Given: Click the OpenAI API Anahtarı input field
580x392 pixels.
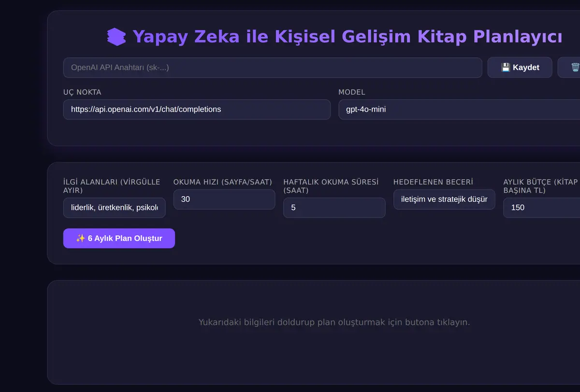Looking at the screenshot, I should [273, 68].
